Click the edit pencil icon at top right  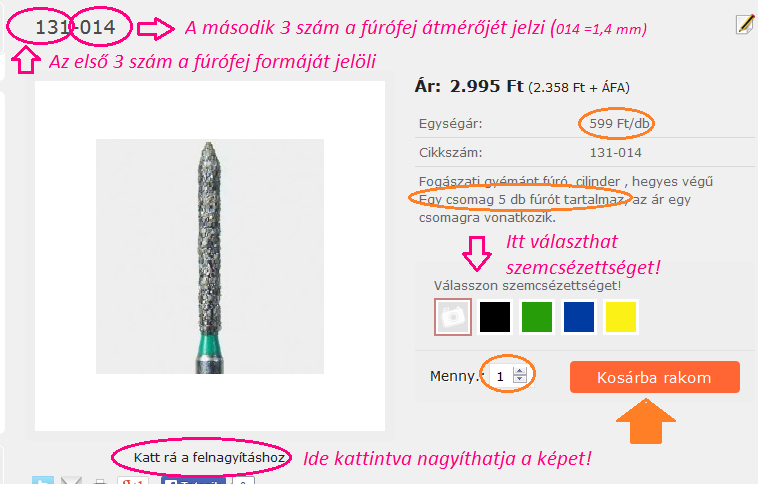coord(745,24)
